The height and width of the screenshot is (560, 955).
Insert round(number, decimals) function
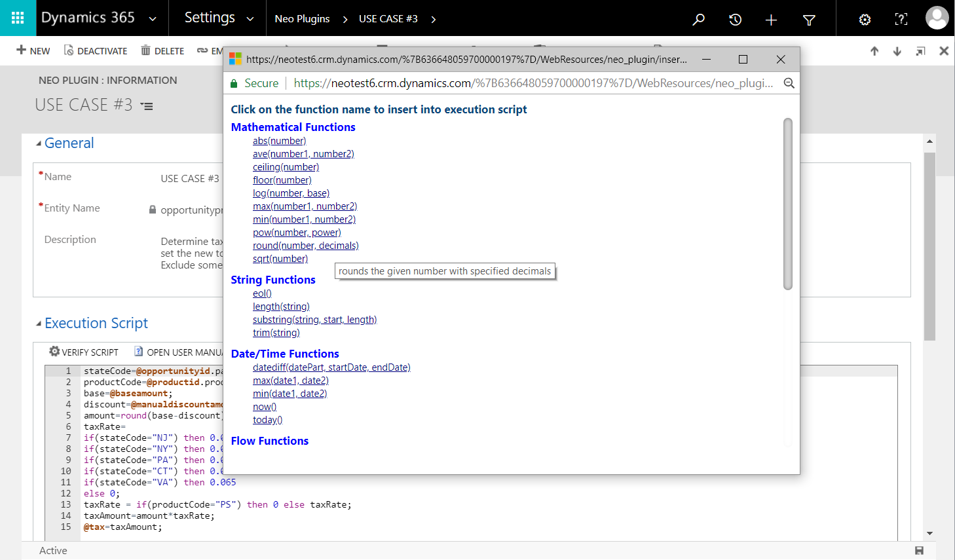pyautogui.click(x=306, y=246)
